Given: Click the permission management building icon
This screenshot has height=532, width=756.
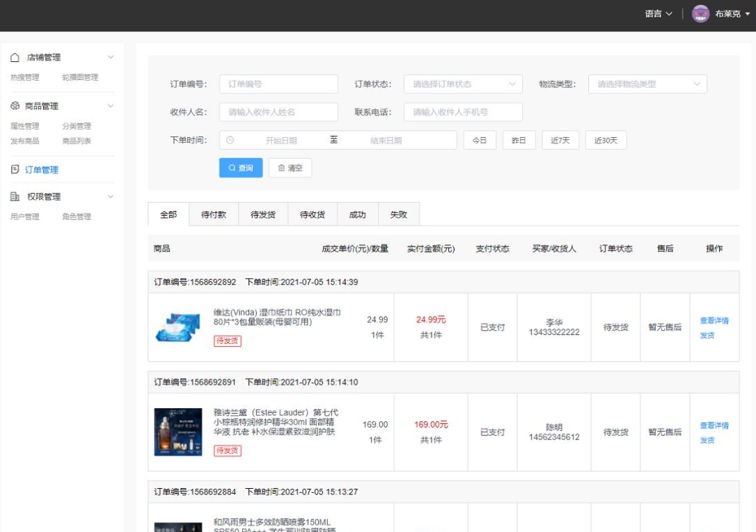Looking at the screenshot, I should (x=15, y=196).
